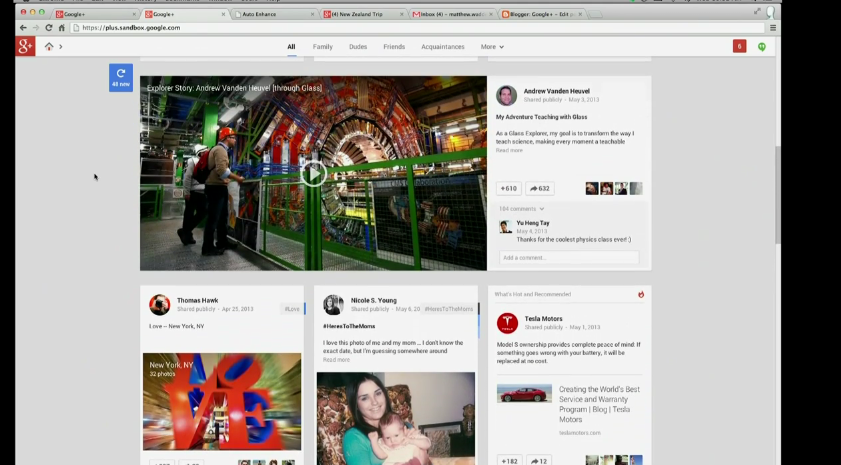Switch to the Friends circle tab
The image size is (841, 465).
(394, 47)
